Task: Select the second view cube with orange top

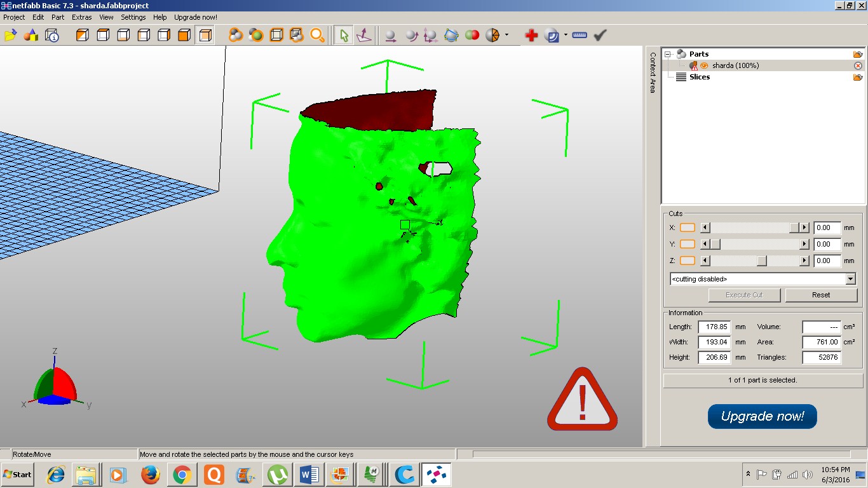Action: 102,36
